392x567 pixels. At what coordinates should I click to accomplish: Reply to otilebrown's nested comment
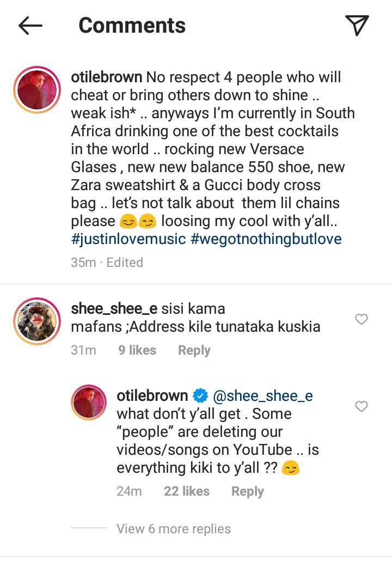click(x=247, y=491)
